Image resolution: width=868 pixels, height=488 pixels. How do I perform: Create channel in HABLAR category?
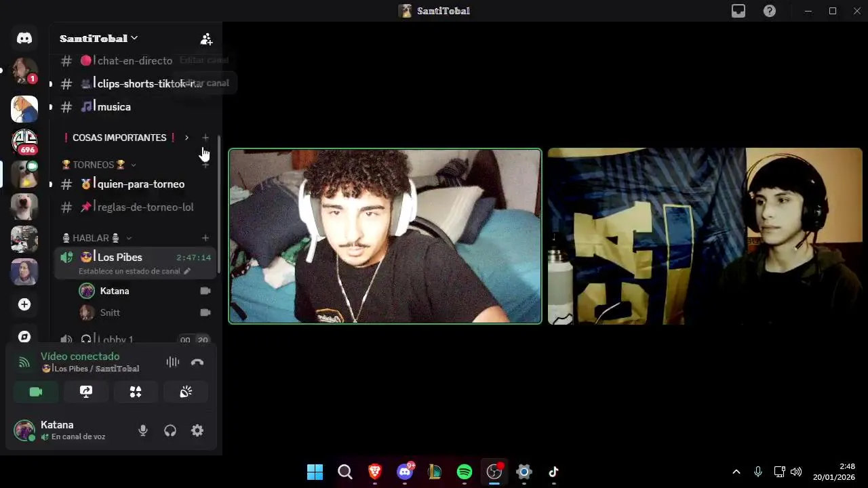pyautogui.click(x=205, y=238)
